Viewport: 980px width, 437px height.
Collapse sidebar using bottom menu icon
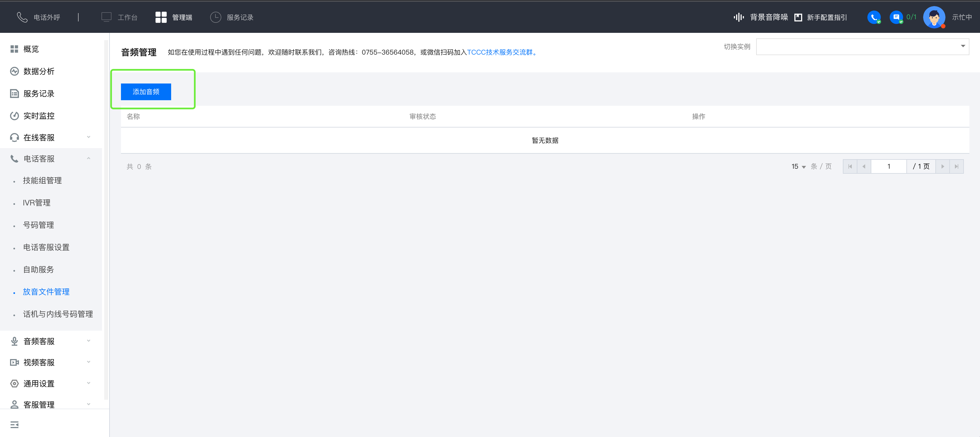14,424
